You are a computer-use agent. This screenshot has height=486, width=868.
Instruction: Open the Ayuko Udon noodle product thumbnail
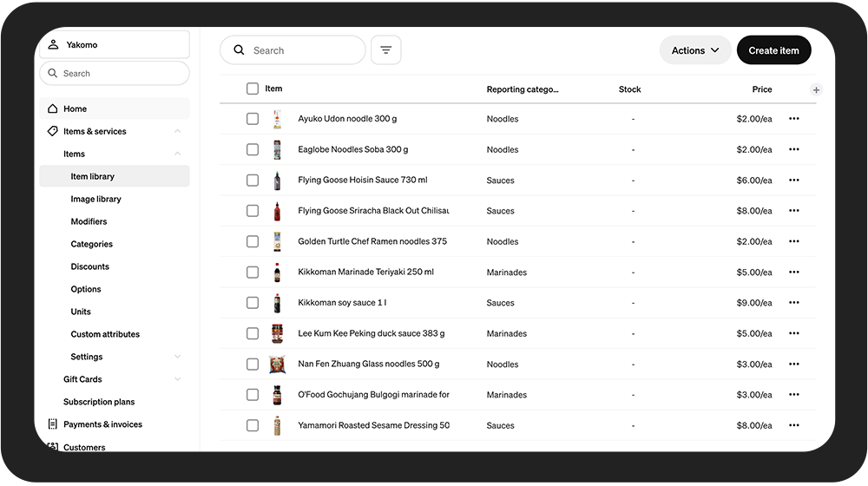[x=278, y=119]
